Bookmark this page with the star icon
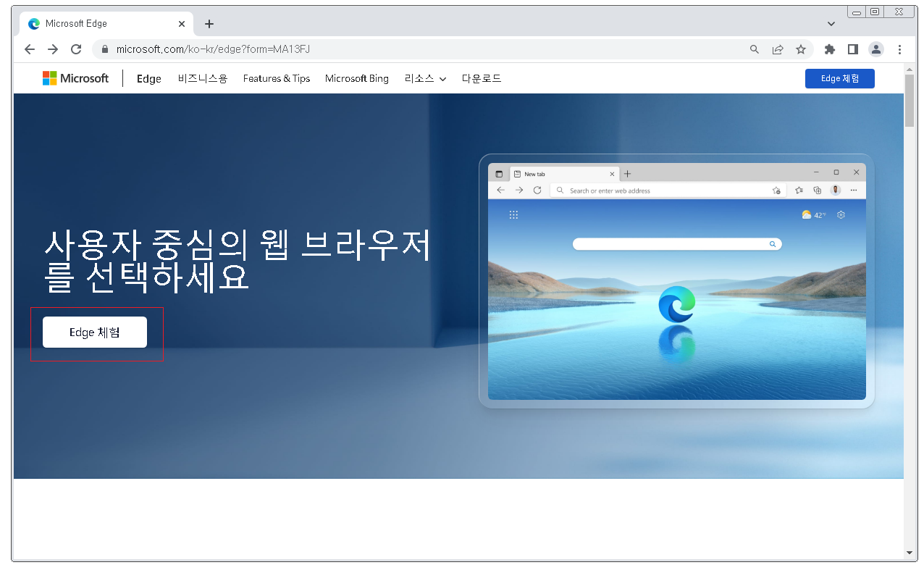Image resolution: width=924 pixels, height=565 pixels. click(x=801, y=49)
